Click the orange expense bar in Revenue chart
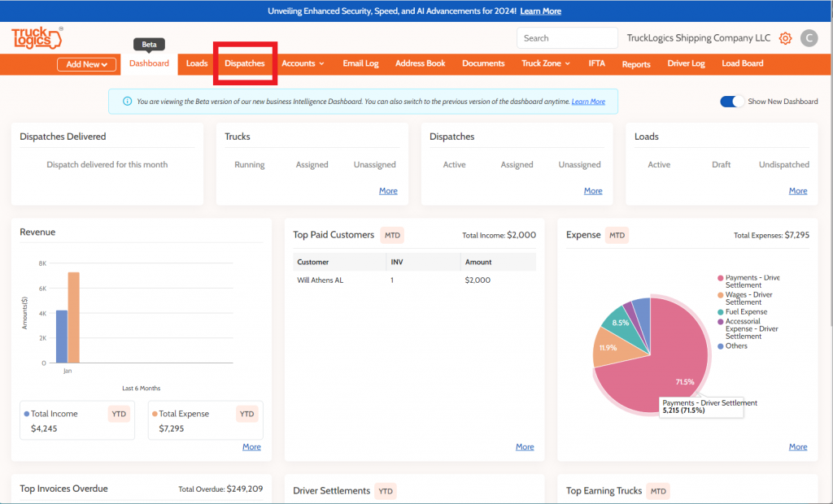The image size is (833, 504). 74,318
